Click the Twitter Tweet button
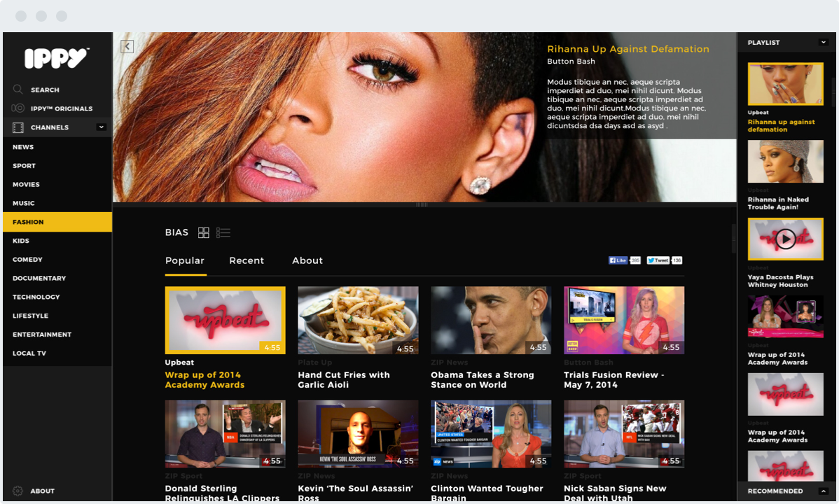This screenshot has height=504, width=839. click(658, 260)
